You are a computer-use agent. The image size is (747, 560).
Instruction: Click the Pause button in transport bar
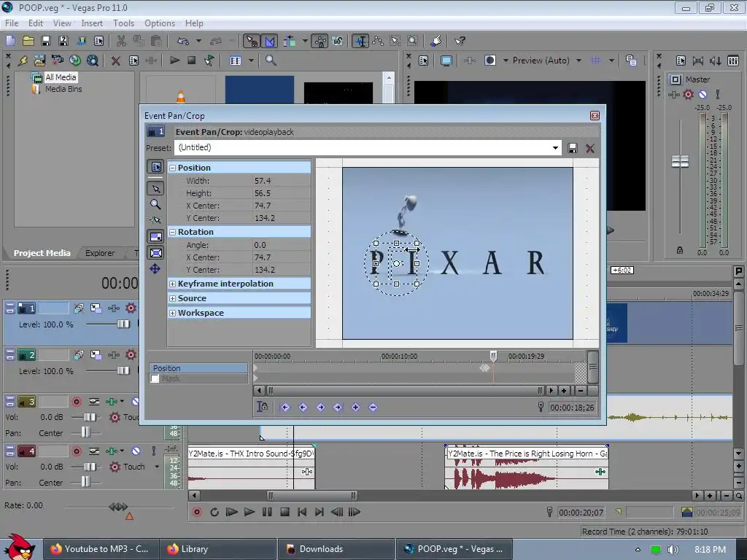[x=267, y=513]
